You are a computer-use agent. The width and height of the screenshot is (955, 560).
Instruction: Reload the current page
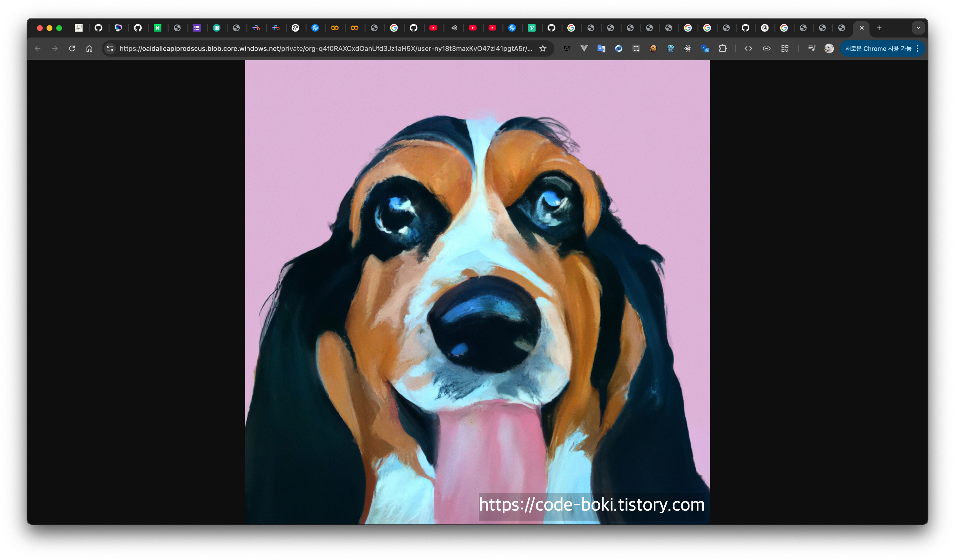(x=72, y=48)
